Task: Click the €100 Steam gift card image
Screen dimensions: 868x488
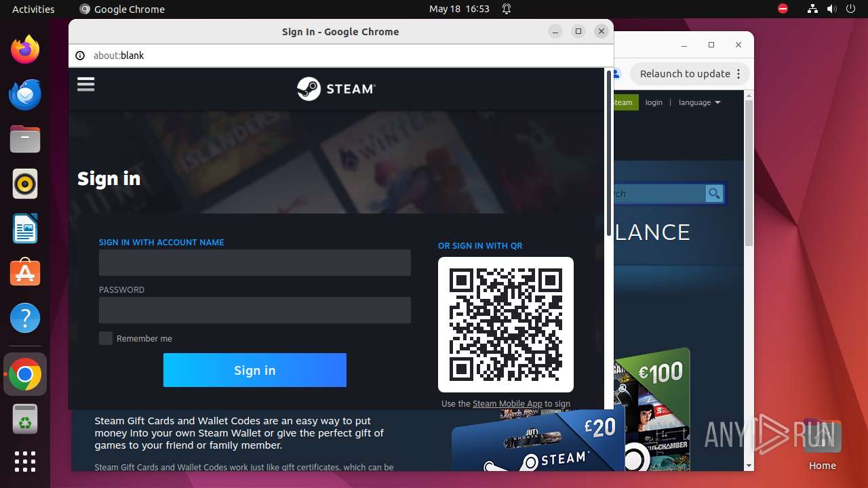Action: click(x=652, y=410)
